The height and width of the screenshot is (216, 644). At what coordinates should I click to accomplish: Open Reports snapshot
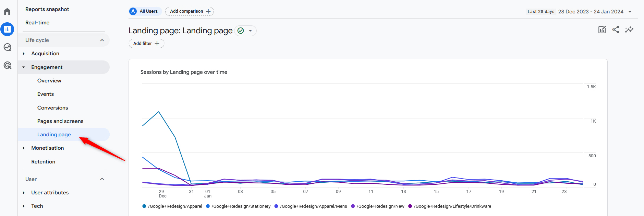47,9
